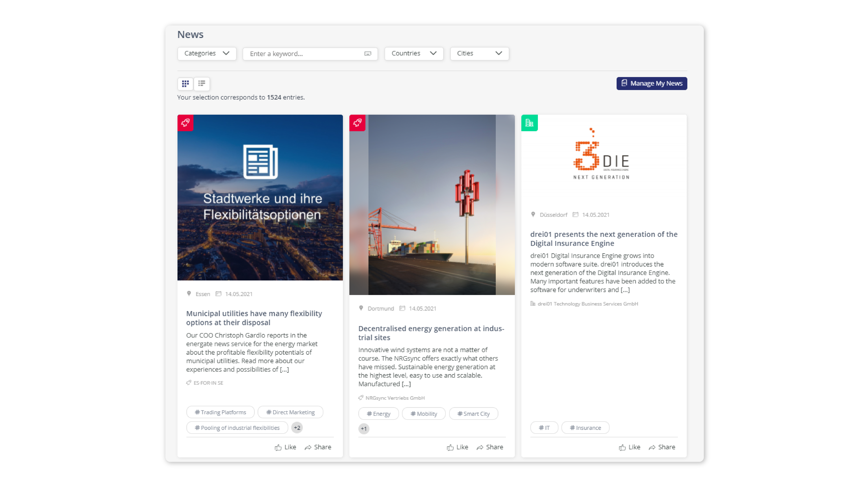Open drei01 Digital Insurance Engine article
Image resolution: width=868 pixels, height=488 pixels.
coord(604,239)
